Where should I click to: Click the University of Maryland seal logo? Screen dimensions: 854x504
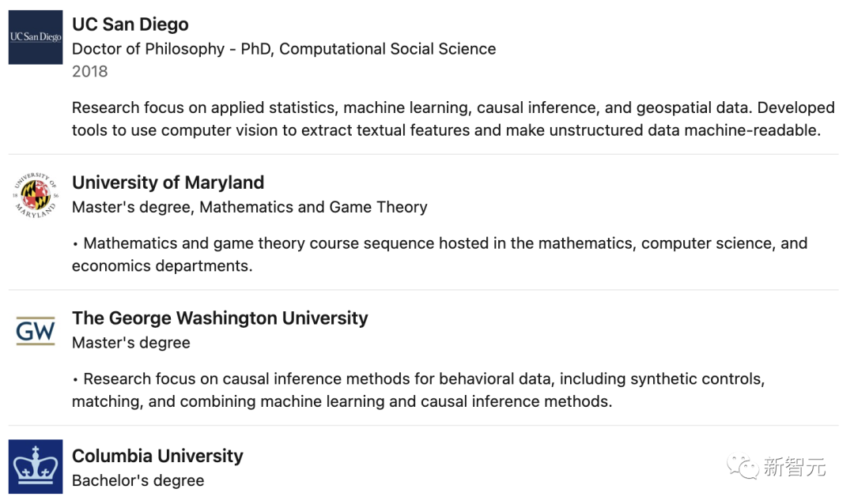click(36, 195)
